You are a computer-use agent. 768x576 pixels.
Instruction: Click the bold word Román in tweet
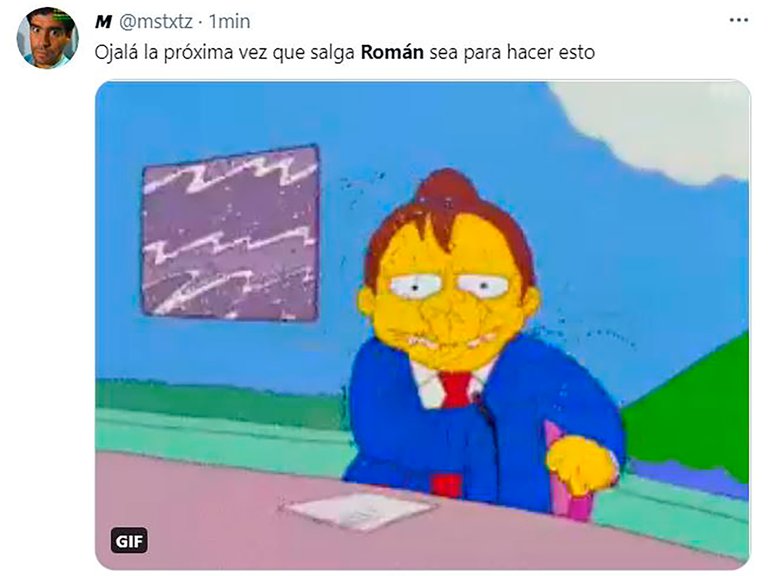point(392,52)
